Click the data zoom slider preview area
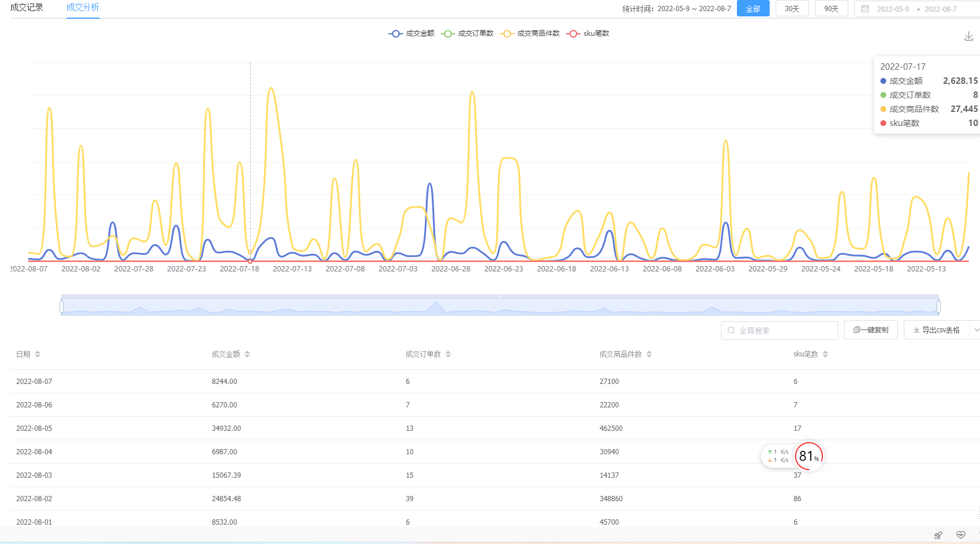The image size is (980, 544). (x=500, y=307)
